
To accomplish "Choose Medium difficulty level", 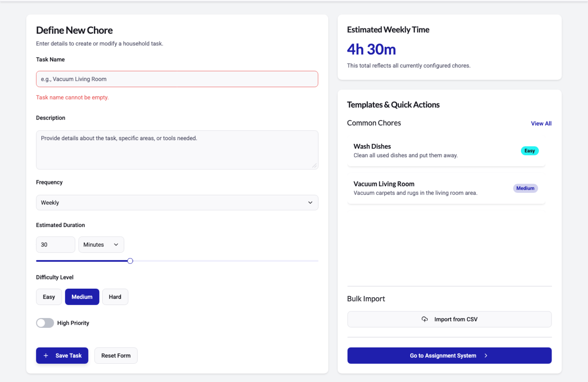I will [x=82, y=297].
